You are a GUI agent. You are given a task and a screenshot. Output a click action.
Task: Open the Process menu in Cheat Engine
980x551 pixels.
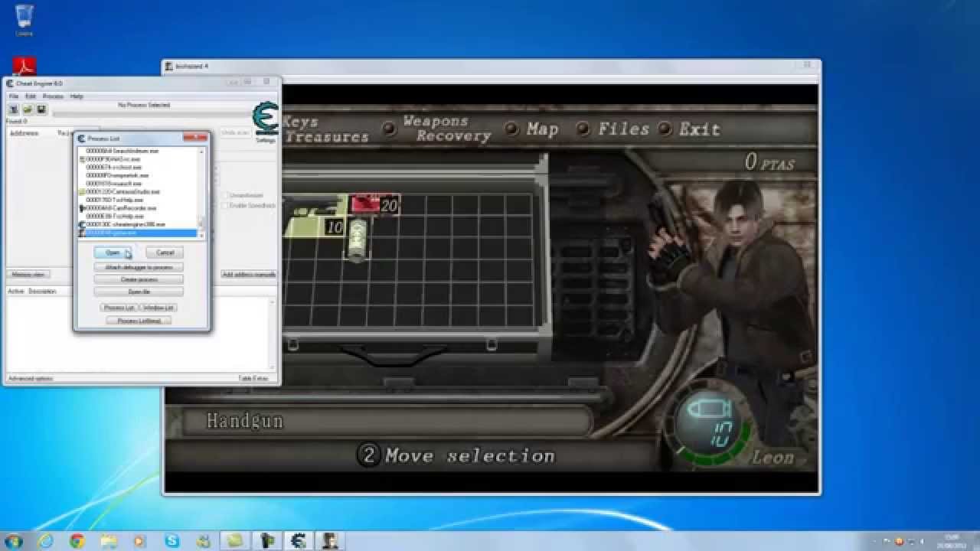[x=53, y=96]
